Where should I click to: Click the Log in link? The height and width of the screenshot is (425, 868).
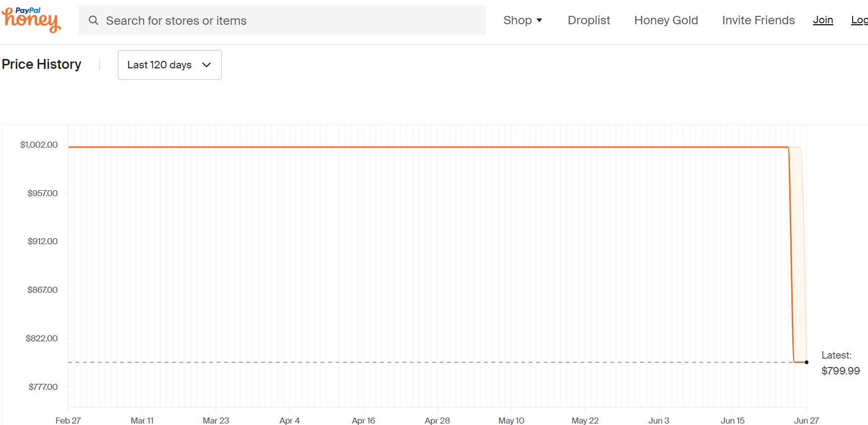[x=860, y=20]
